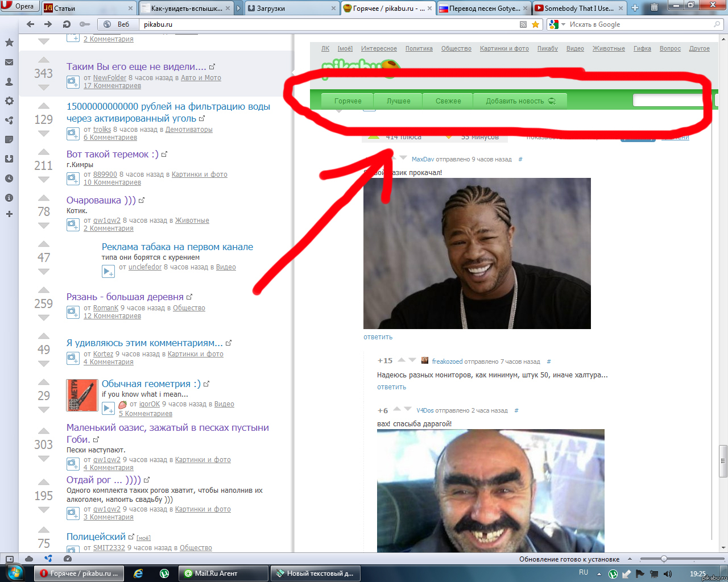Viewport: 728px width, 582px height.
Task: Bookmark page with yellow star in address bar
Action: tap(535, 24)
